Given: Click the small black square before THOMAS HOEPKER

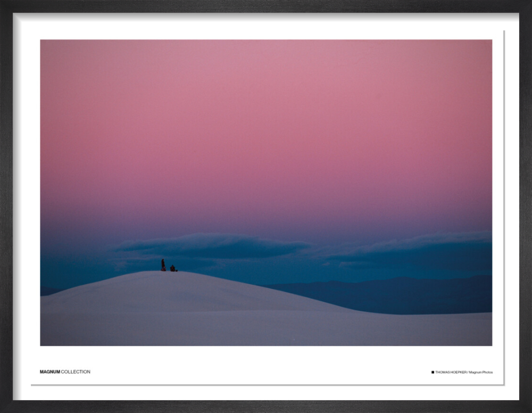Looking at the screenshot, I should (433, 372).
